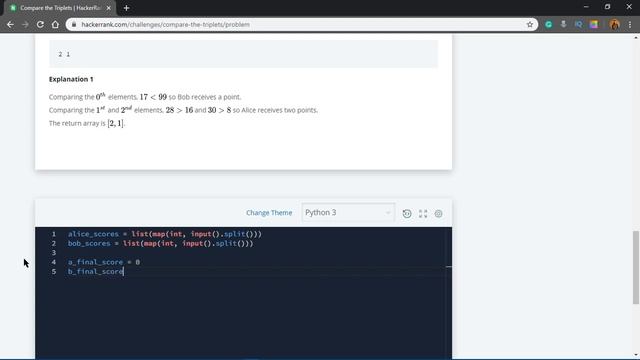Click the Change Theme link
The image size is (640, 360).
click(269, 213)
